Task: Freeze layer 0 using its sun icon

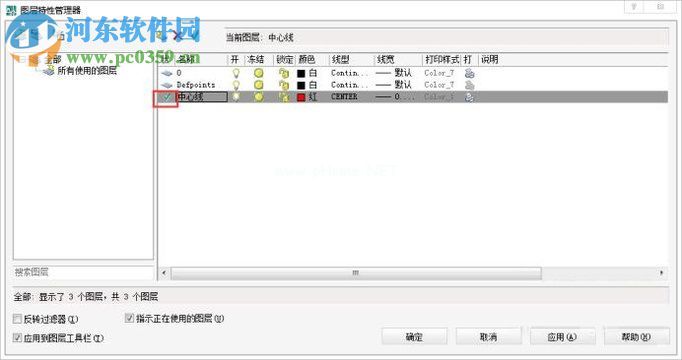Action: coord(259,73)
